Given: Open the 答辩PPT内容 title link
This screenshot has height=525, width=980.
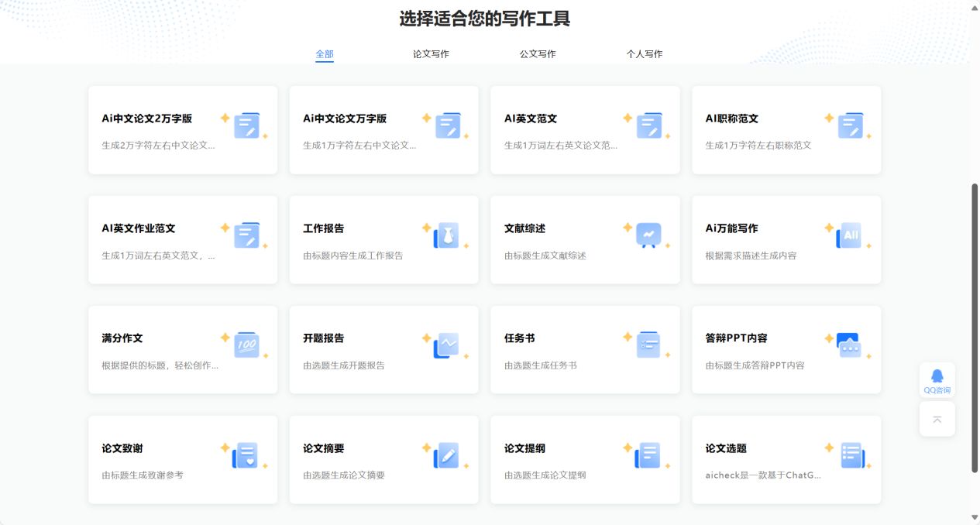Looking at the screenshot, I should click(737, 338).
